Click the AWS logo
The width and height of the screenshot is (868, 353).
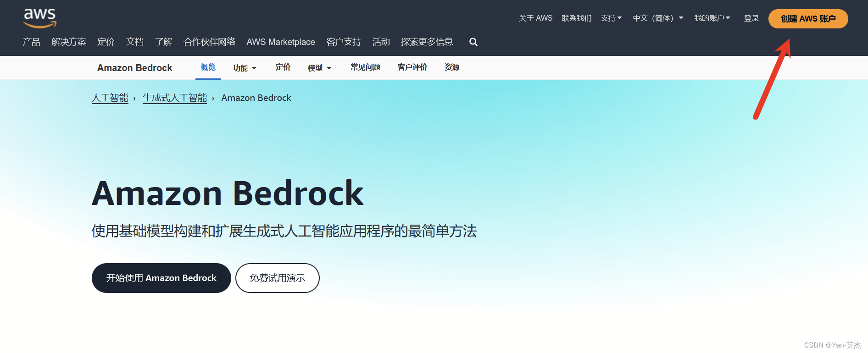click(40, 18)
